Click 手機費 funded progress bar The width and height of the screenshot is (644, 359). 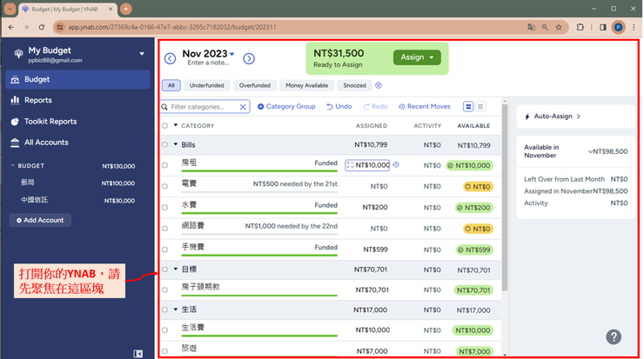pyautogui.click(x=259, y=256)
